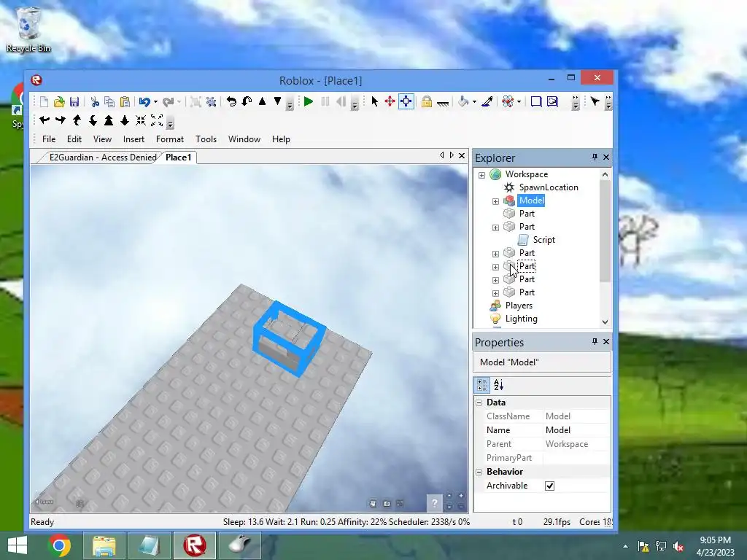Click the empty square surface tool icon
The width and height of the screenshot is (747, 560).
[536, 101]
